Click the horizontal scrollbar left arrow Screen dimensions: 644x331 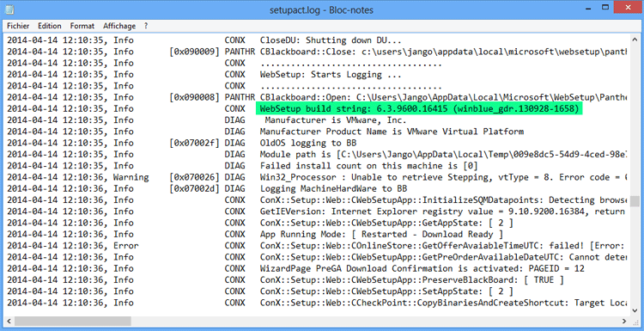[x=9, y=321]
